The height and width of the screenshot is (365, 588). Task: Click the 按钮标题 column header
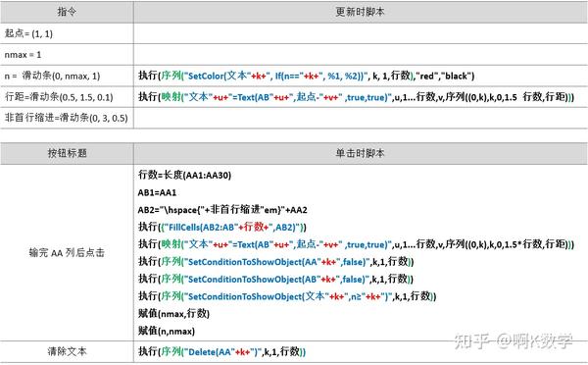click(67, 153)
